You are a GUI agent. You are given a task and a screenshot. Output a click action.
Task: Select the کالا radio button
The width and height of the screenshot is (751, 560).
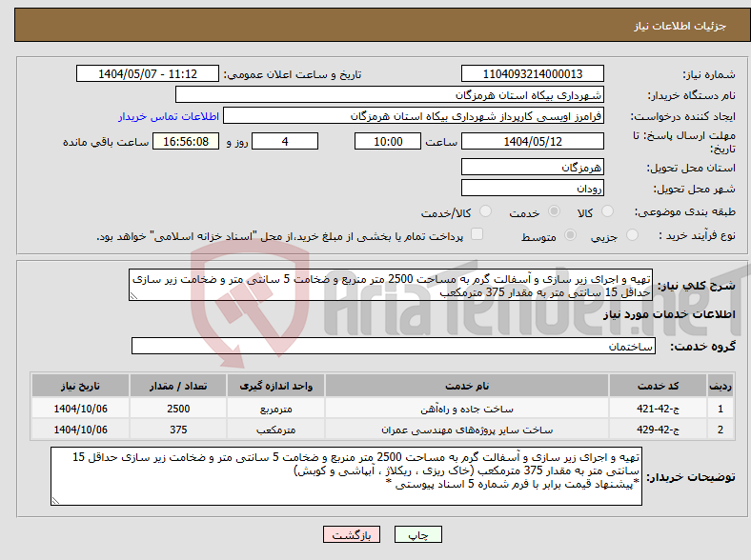click(x=607, y=211)
